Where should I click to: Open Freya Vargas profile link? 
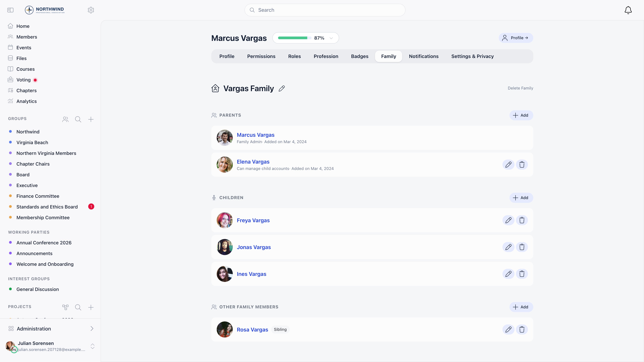(x=253, y=220)
